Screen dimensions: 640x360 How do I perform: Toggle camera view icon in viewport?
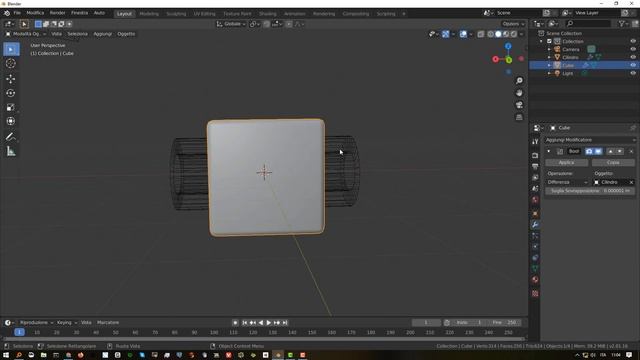519,105
